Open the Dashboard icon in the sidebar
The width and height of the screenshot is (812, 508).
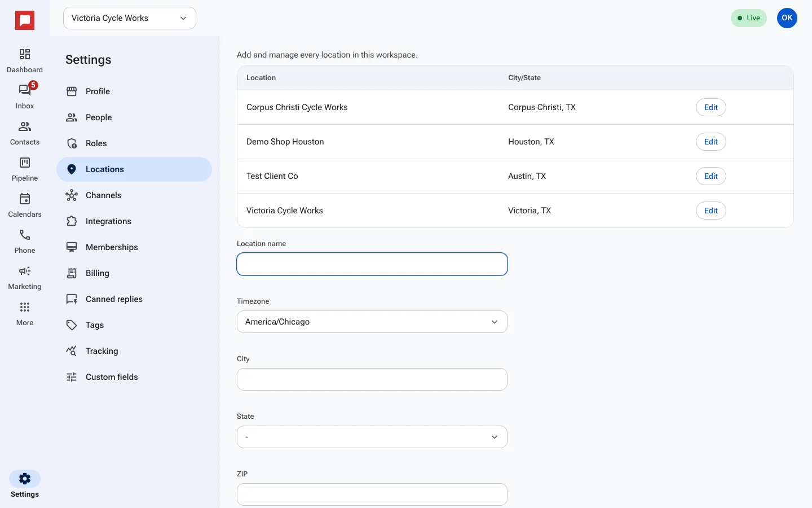pos(25,54)
